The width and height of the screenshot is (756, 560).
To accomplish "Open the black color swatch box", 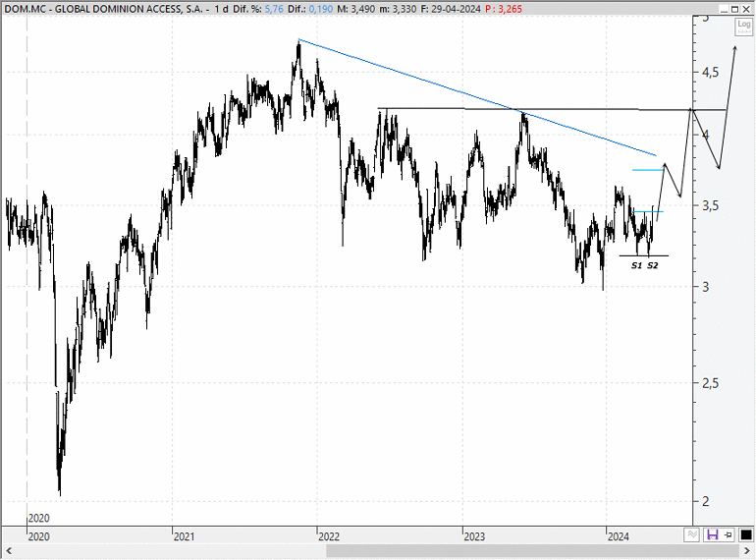I will click(x=745, y=534).
